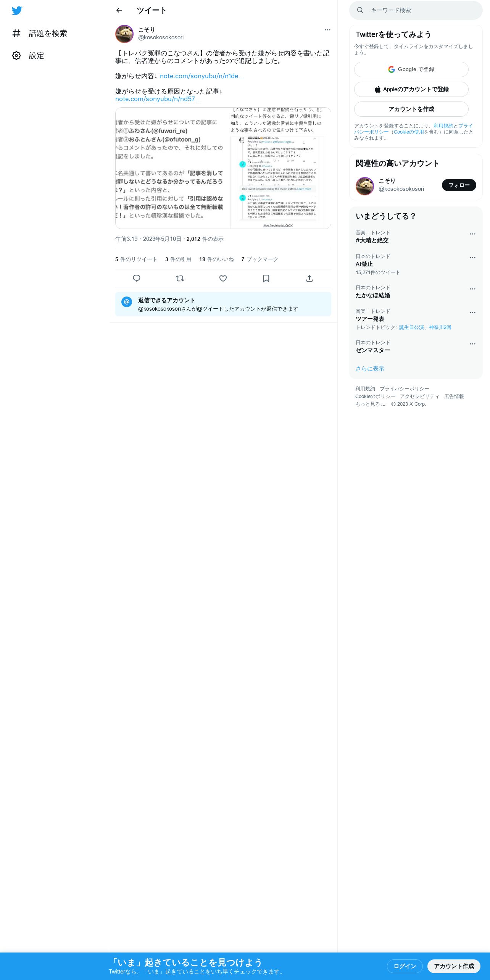
Task: Open the footer 利用規約 link
Action: pyautogui.click(x=365, y=388)
